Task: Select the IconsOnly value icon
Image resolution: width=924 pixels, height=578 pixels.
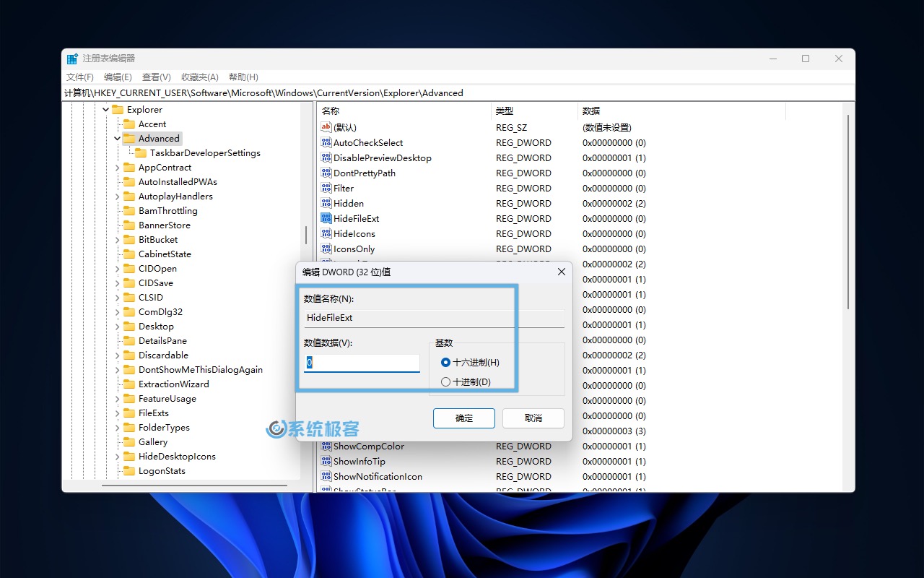Action: [326, 249]
